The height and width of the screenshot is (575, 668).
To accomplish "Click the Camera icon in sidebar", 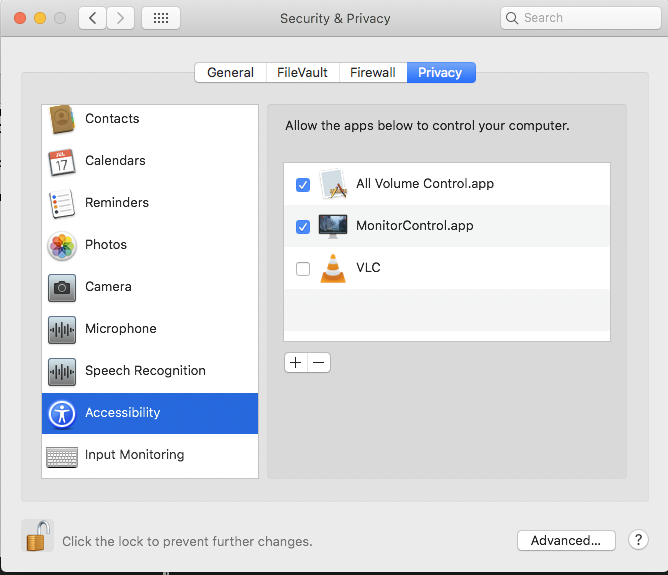I will (x=62, y=288).
